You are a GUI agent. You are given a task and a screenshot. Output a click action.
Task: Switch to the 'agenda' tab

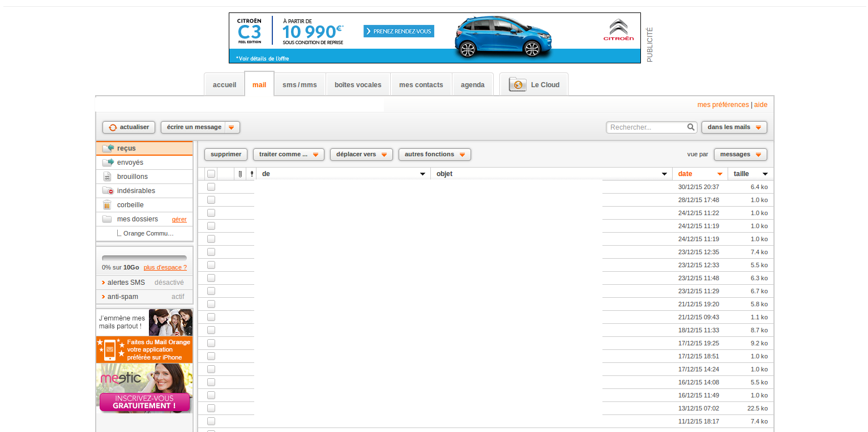(x=472, y=85)
